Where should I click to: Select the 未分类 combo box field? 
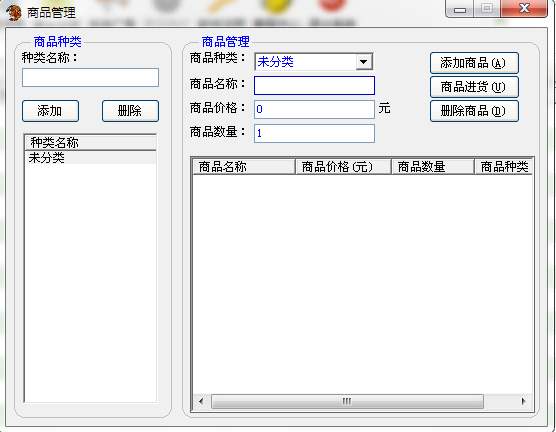tap(313, 62)
